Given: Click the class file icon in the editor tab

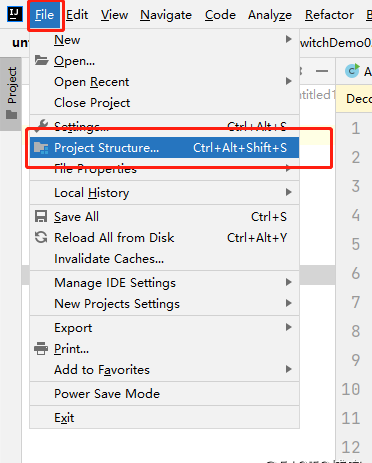Looking at the screenshot, I should 352,71.
